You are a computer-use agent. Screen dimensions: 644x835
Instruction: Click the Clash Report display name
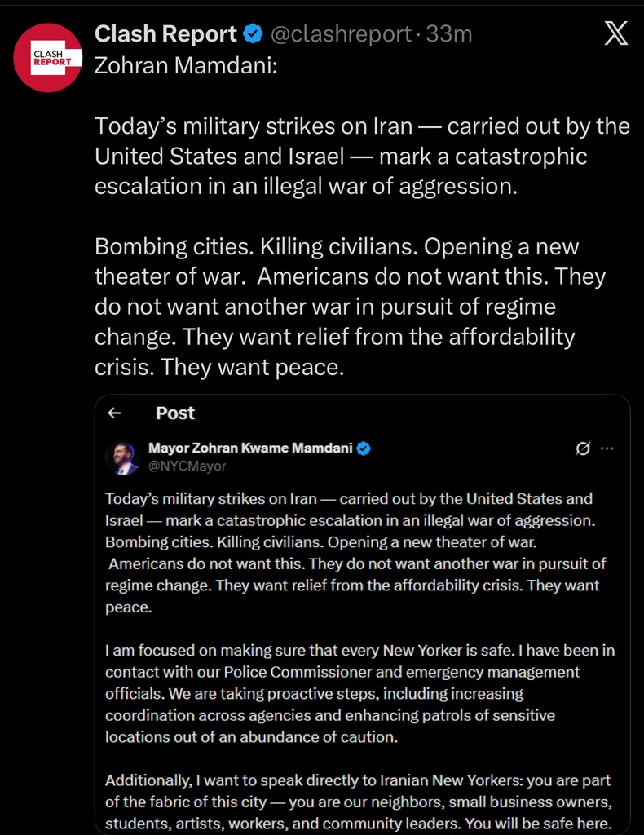[165, 34]
